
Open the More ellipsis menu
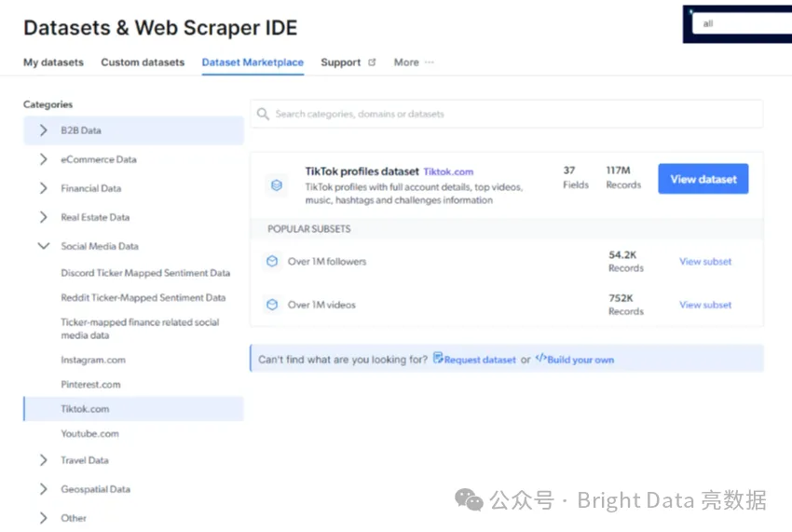429,62
